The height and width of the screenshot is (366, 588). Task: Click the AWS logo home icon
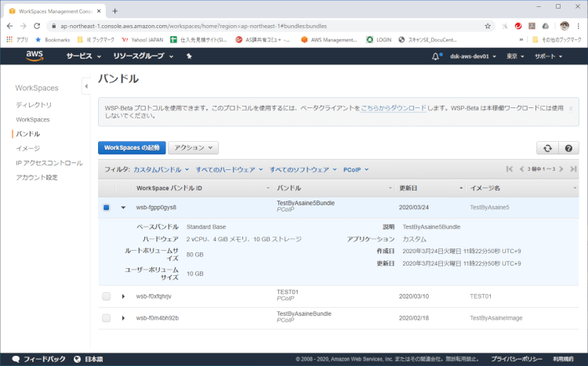(x=34, y=56)
